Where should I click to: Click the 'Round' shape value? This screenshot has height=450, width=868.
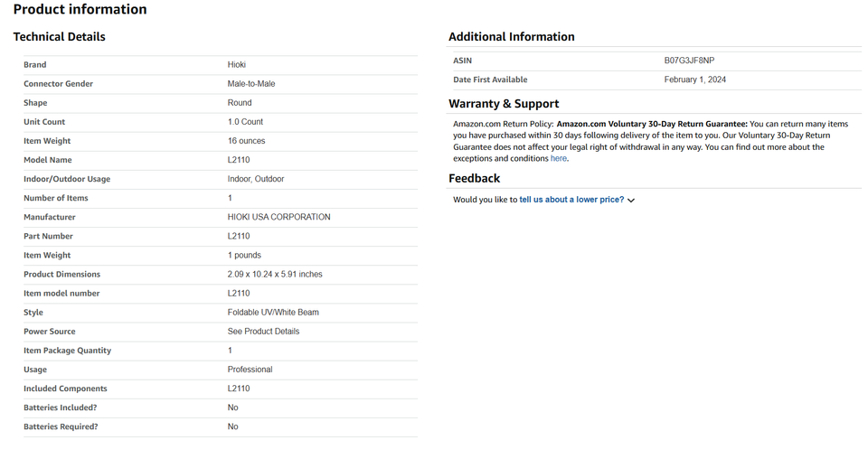tap(240, 103)
